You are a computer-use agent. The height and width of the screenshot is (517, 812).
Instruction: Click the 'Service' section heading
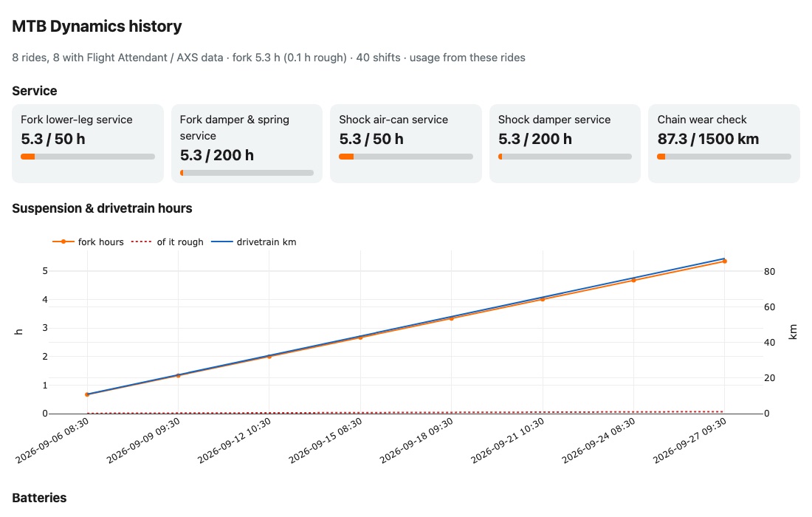[x=34, y=91]
